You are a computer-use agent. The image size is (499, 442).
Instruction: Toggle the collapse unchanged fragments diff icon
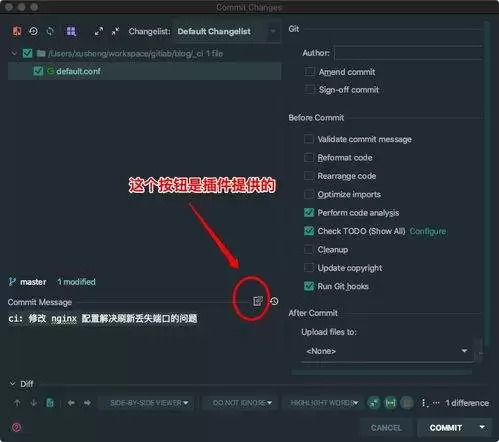click(374, 403)
